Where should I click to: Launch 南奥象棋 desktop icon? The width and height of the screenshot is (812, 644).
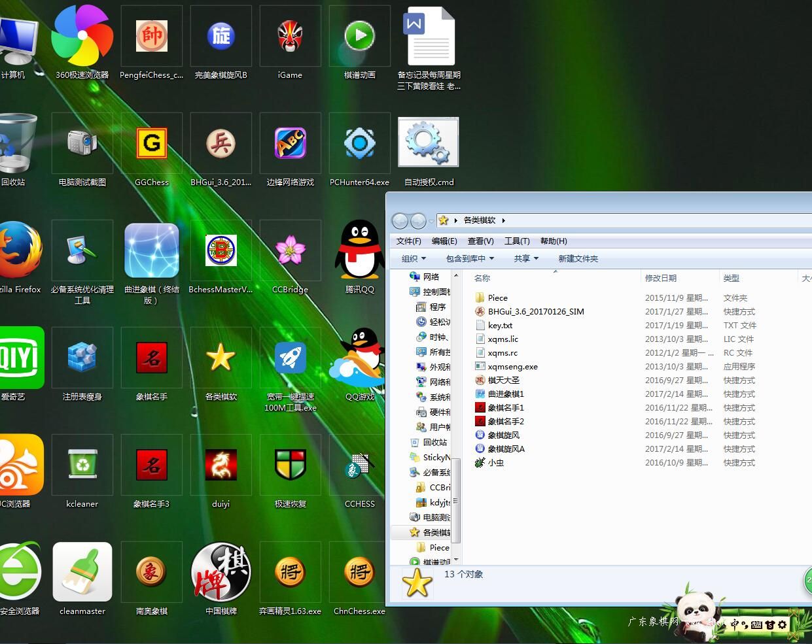coord(152,579)
